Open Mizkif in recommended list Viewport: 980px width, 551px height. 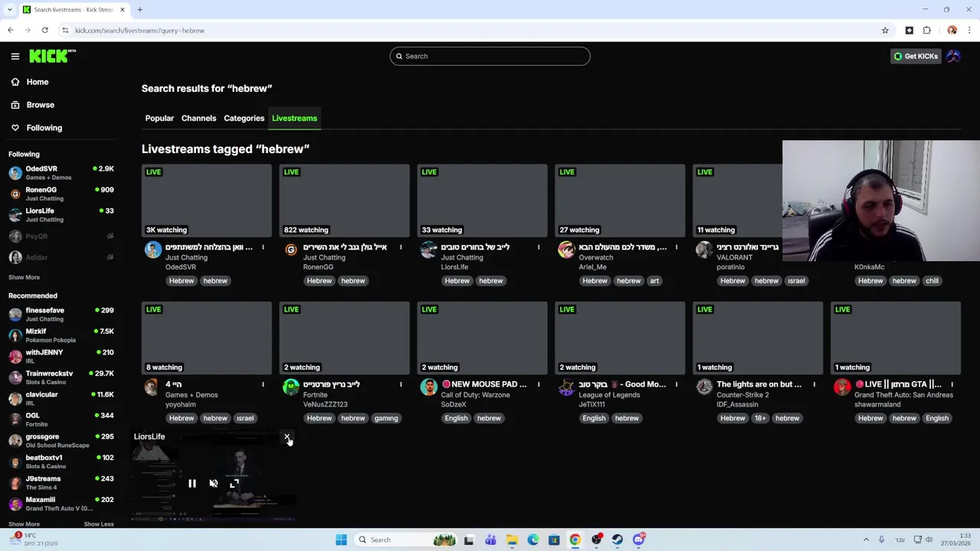pyautogui.click(x=61, y=335)
